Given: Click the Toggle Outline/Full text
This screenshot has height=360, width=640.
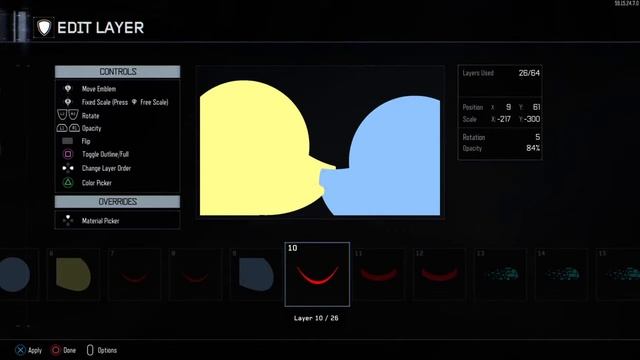Looking at the screenshot, I should point(105,154).
